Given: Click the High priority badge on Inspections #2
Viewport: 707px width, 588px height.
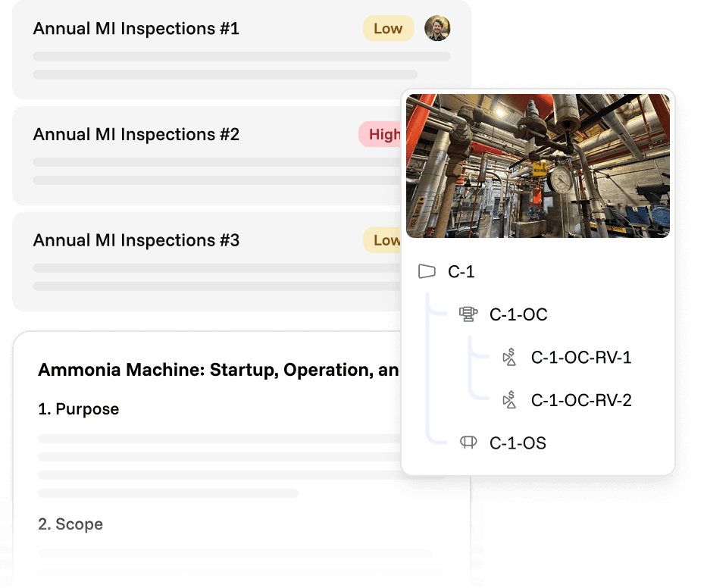Looking at the screenshot, I should tap(380, 134).
